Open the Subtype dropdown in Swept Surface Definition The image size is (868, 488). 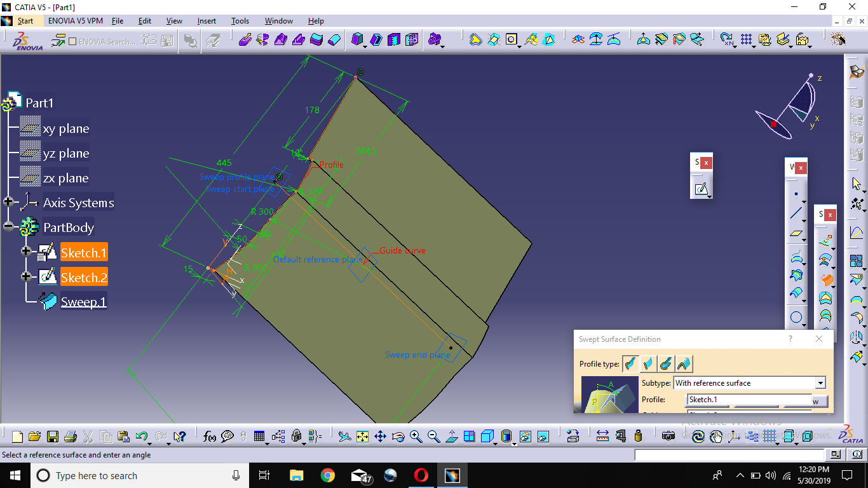pyautogui.click(x=820, y=383)
